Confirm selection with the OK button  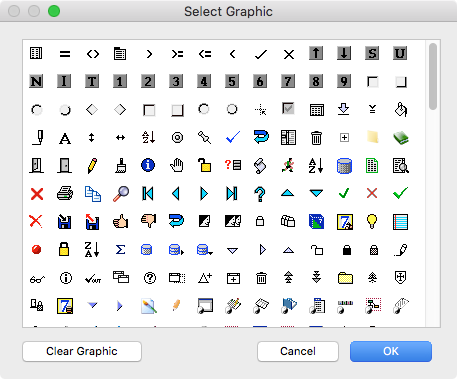391,351
